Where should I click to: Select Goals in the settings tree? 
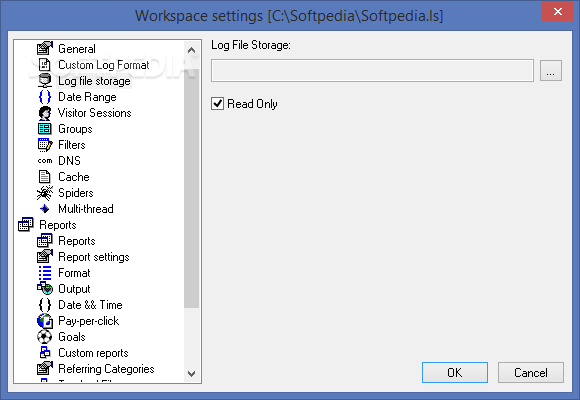(x=72, y=337)
